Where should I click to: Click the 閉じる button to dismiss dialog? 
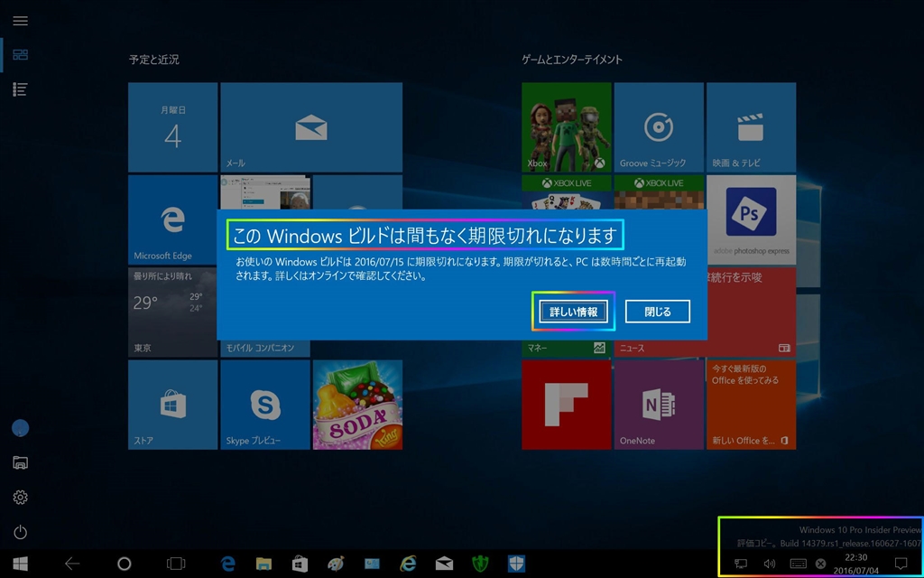pyautogui.click(x=657, y=312)
